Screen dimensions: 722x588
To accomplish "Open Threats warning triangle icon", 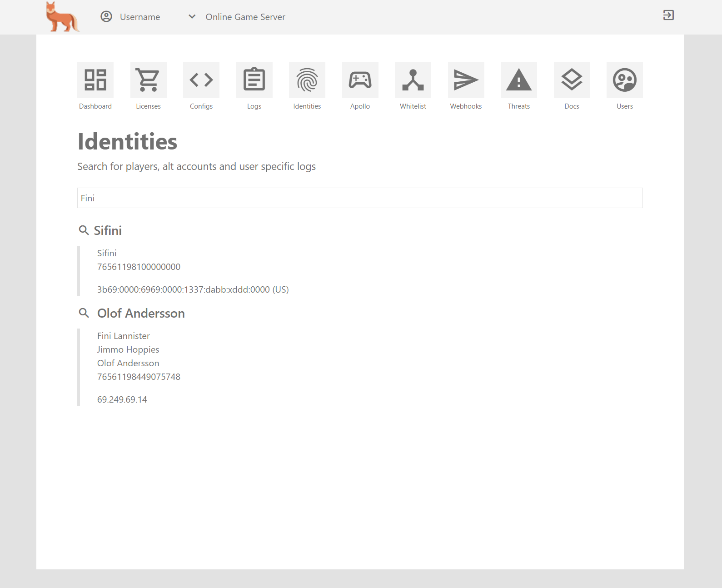I will (x=519, y=80).
